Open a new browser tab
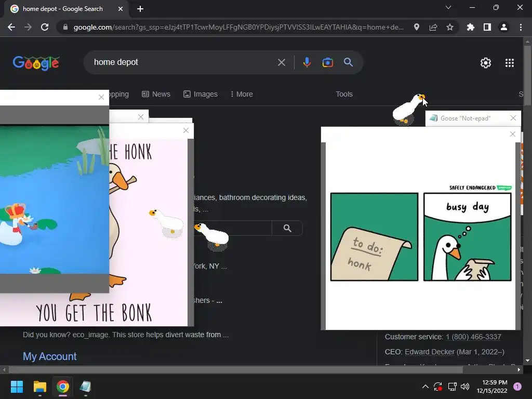 [x=140, y=9]
